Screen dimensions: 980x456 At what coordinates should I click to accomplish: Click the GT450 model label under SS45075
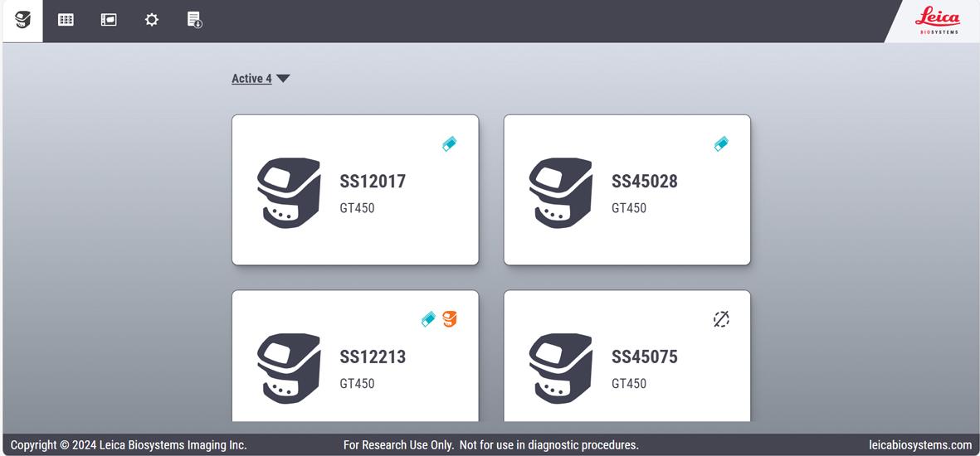pos(629,384)
